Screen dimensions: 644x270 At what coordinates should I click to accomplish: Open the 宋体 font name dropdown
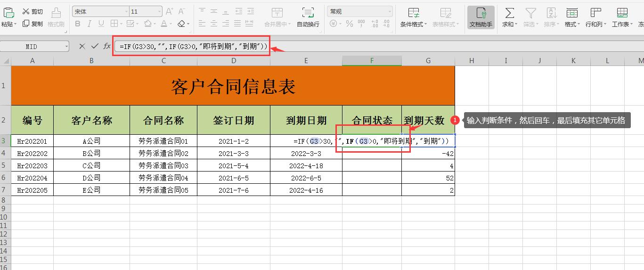[x=126, y=11]
